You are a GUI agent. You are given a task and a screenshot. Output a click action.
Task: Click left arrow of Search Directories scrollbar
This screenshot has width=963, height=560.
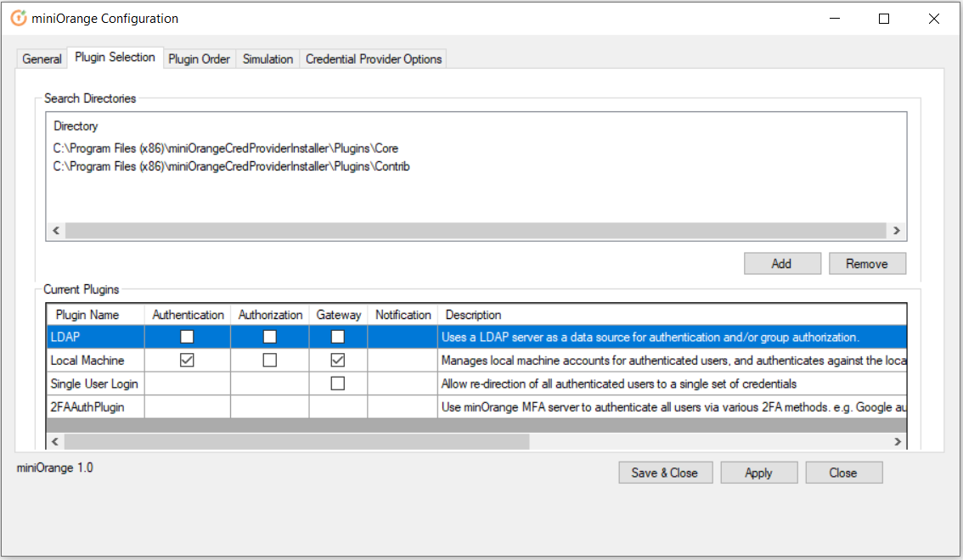click(x=56, y=231)
